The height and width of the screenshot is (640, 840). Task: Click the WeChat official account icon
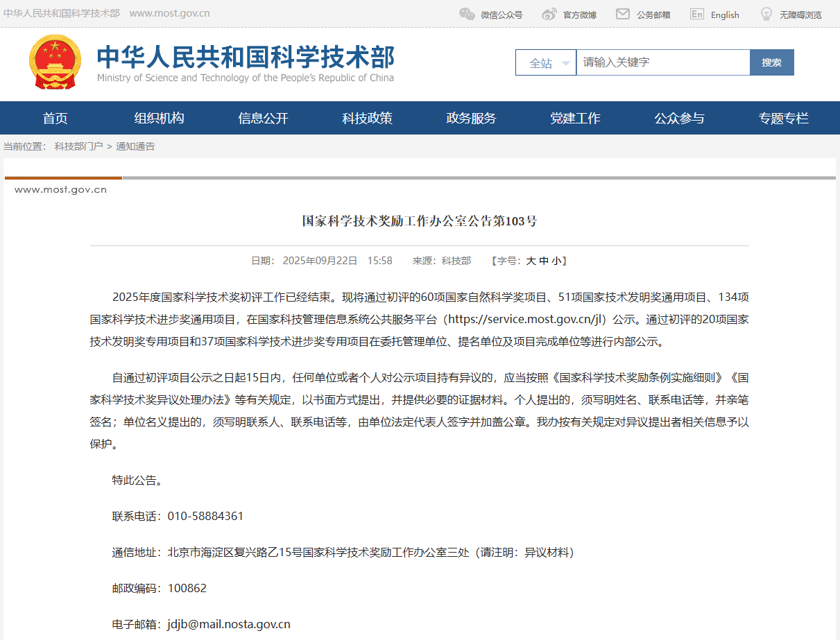point(467,14)
